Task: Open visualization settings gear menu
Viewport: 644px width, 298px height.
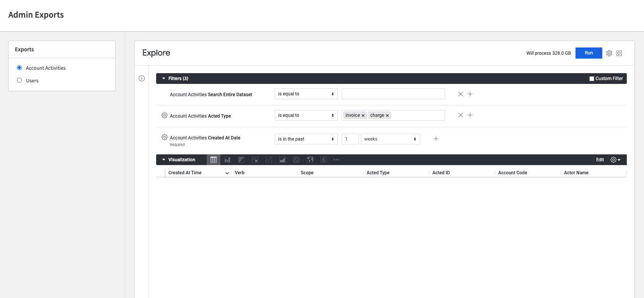Action: click(x=615, y=160)
